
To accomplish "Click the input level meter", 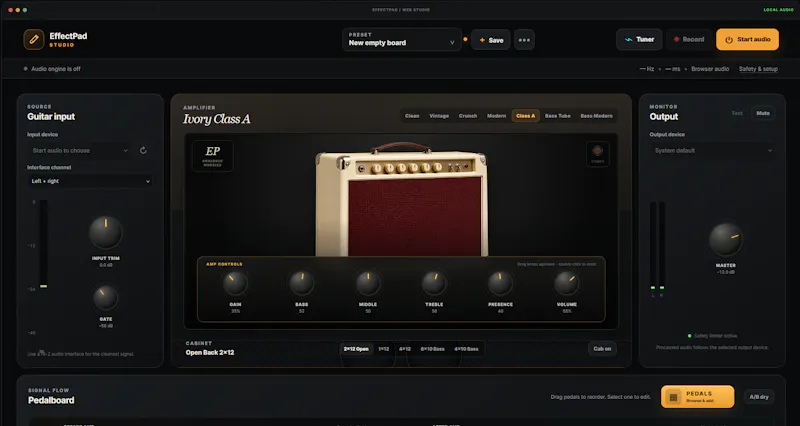I will pos(43,244).
